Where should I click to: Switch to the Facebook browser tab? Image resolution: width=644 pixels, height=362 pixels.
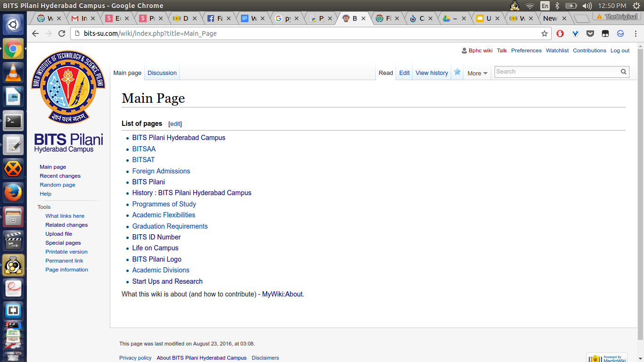click(x=218, y=18)
